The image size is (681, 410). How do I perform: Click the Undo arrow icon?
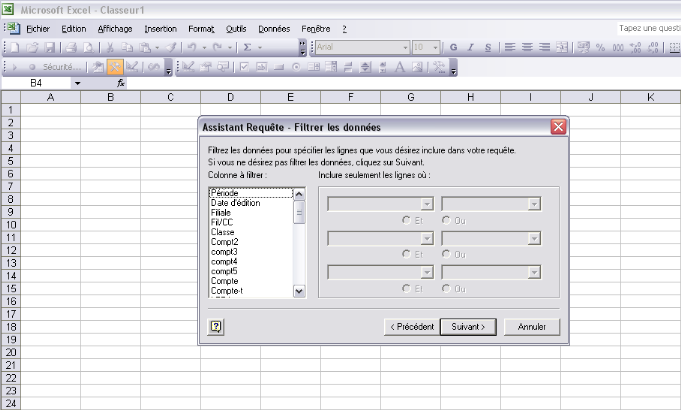coord(189,47)
